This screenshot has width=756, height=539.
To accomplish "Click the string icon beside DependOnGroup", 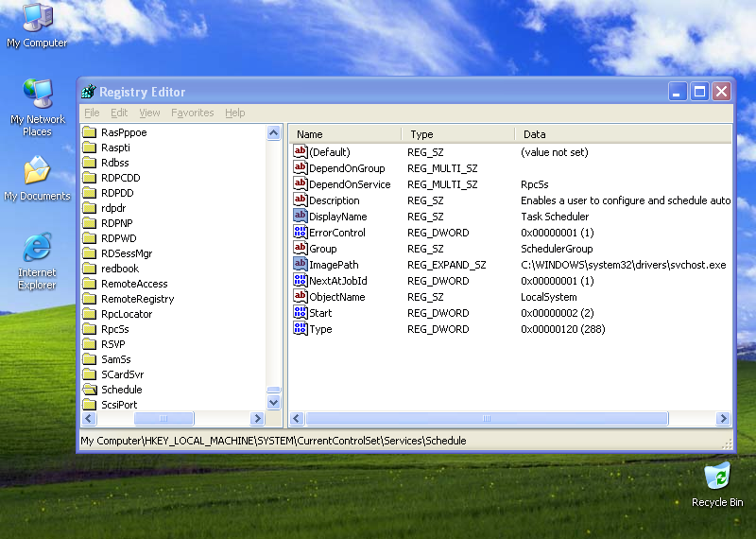I will click(300, 168).
